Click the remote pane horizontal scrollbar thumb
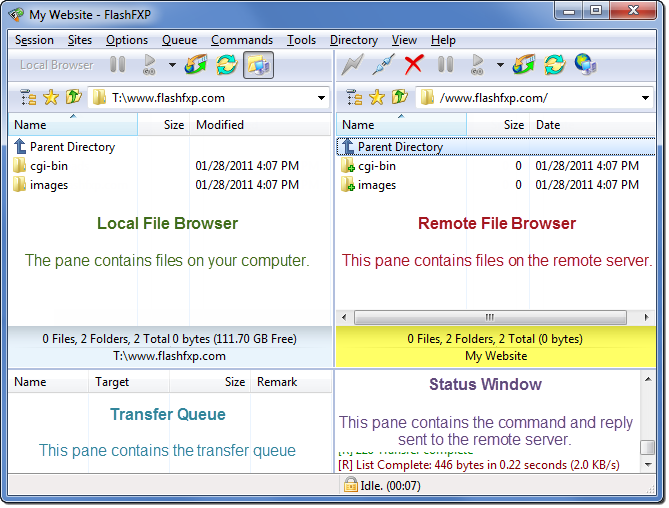The width and height of the screenshot is (669, 508). 490,317
